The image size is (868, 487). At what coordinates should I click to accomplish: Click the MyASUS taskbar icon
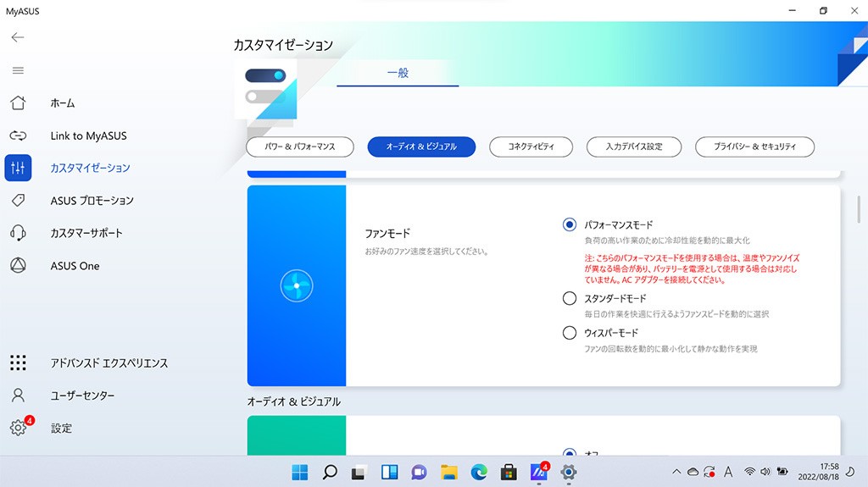(x=539, y=472)
